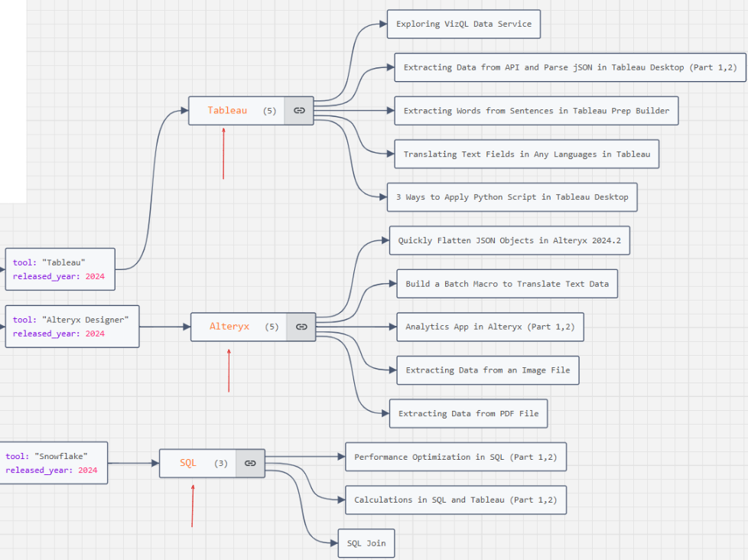Click the link icon on Alteryx node
Viewport: 748px width, 560px height.
pos(301,327)
